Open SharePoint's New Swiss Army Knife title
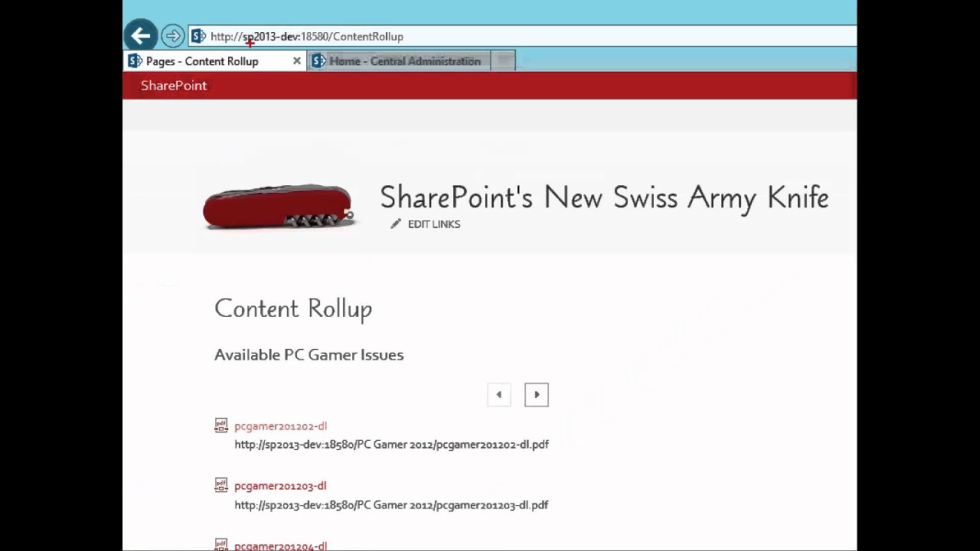The width and height of the screenshot is (980, 551). click(x=604, y=197)
